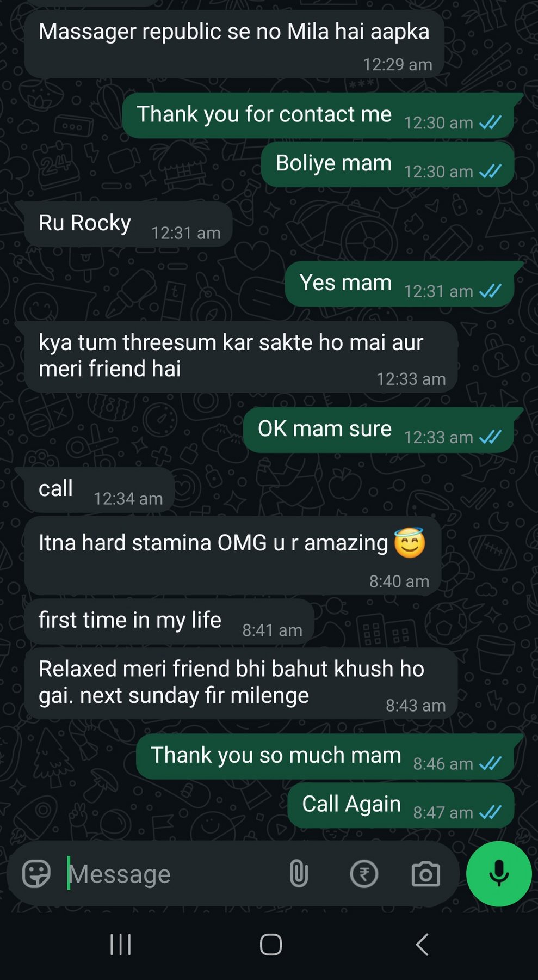Image resolution: width=538 pixels, height=980 pixels.
Task: Focus the Message text input field
Action: 174,874
